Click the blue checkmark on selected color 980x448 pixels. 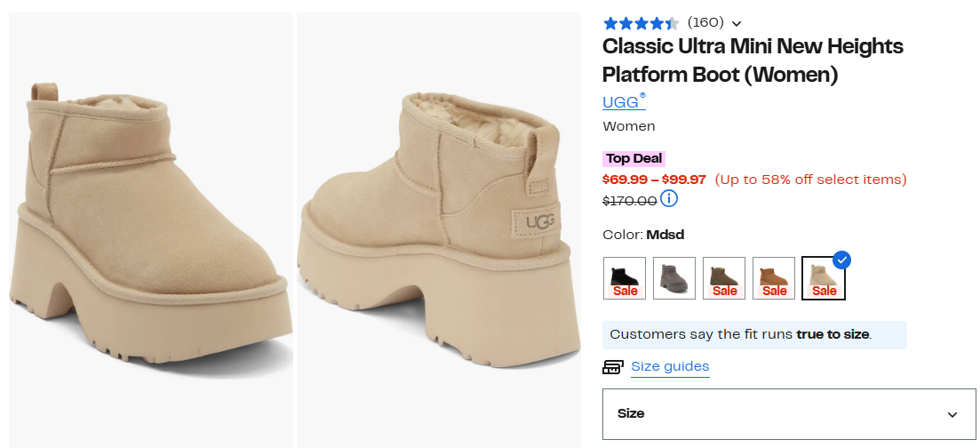[x=841, y=260]
